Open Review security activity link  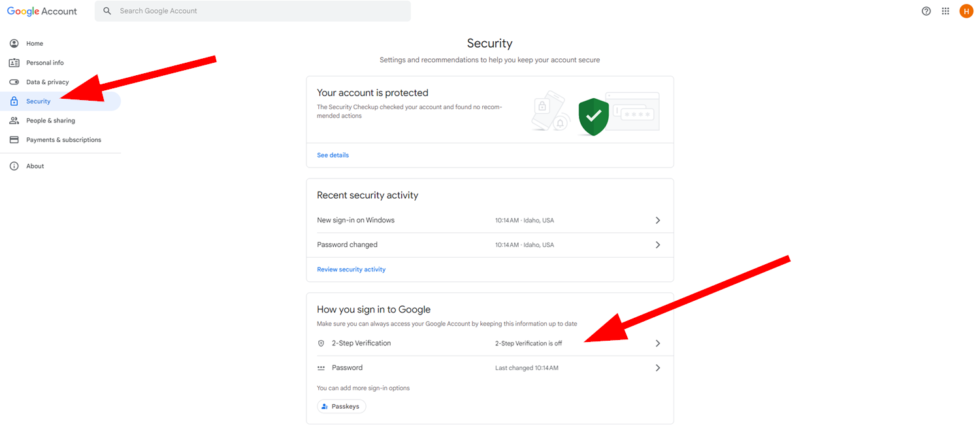pyautogui.click(x=351, y=269)
